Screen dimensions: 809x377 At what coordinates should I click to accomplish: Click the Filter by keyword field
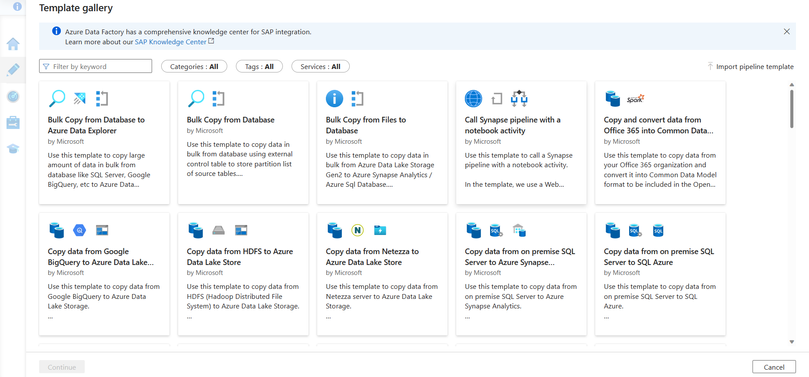pos(95,67)
